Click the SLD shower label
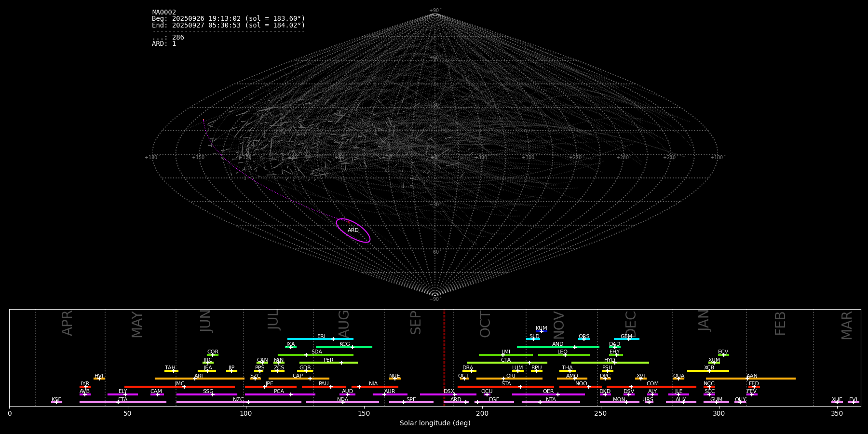The image size is (868, 434). tap(534, 337)
